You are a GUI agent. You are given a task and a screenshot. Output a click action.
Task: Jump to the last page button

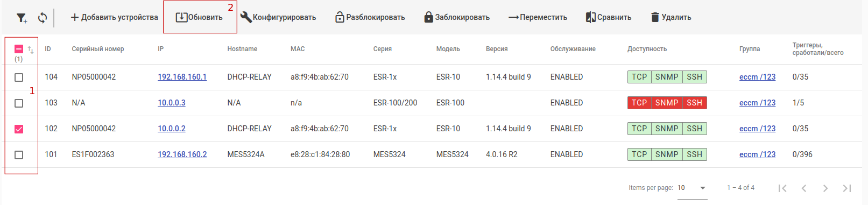[x=846, y=188]
